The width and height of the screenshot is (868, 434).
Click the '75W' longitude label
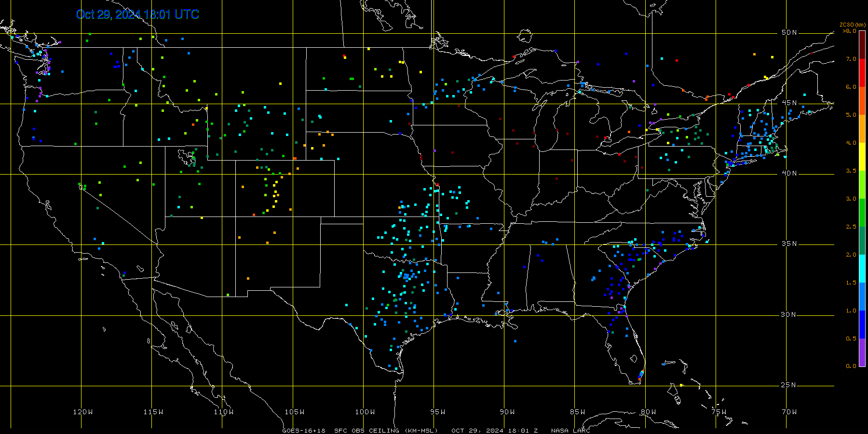coord(719,412)
